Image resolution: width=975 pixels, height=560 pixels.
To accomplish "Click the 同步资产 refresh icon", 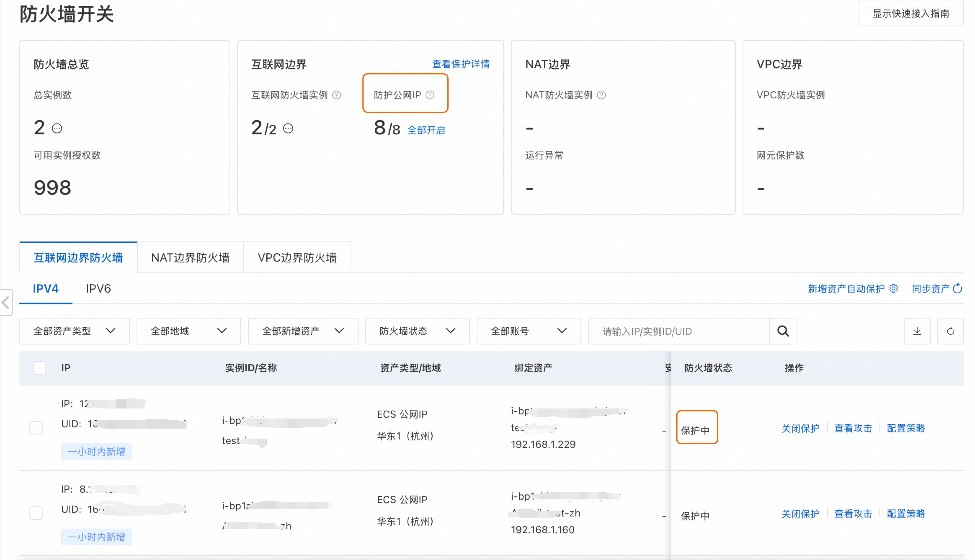I will click(957, 288).
